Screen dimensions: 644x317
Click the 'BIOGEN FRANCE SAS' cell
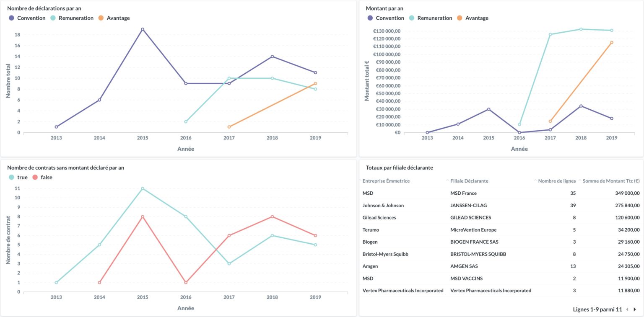pyautogui.click(x=474, y=242)
